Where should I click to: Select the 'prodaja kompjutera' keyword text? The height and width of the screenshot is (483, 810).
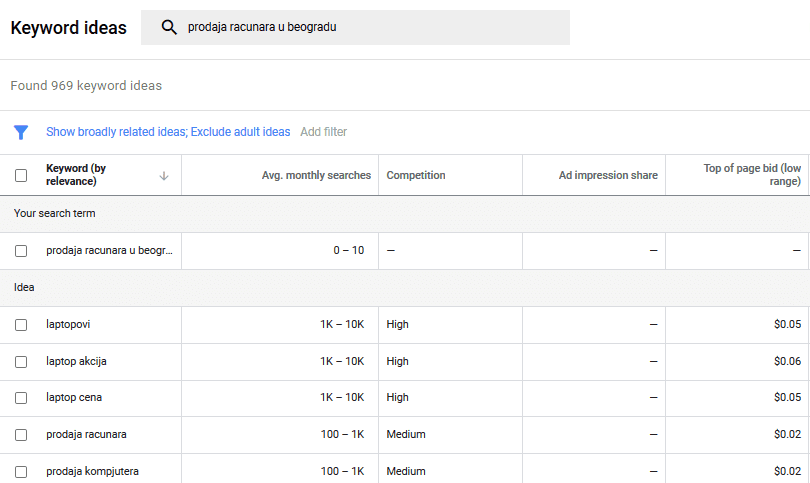coord(92,471)
